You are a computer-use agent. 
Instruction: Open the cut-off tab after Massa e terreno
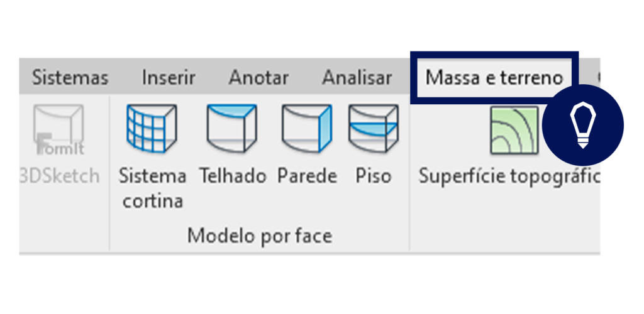pyautogui.click(x=597, y=77)
